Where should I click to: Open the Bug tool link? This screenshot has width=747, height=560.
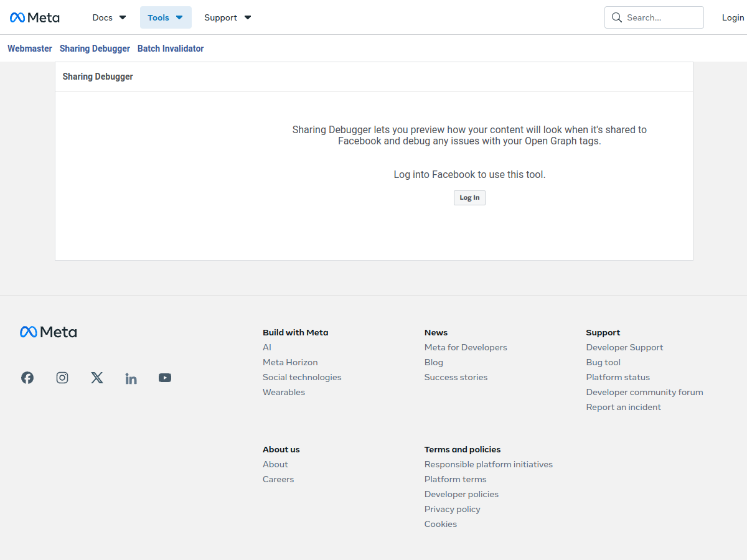pyautogui.click(x=603, y=362)
